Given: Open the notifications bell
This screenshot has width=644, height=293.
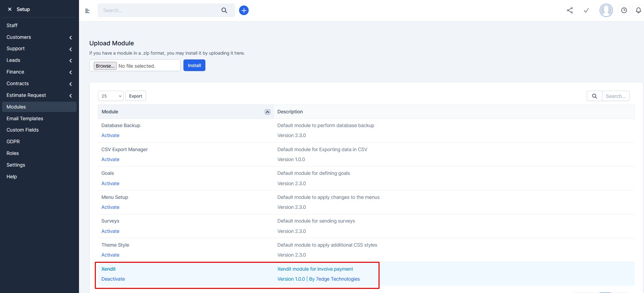Looking at the screenshot, I should coord(638,10).
